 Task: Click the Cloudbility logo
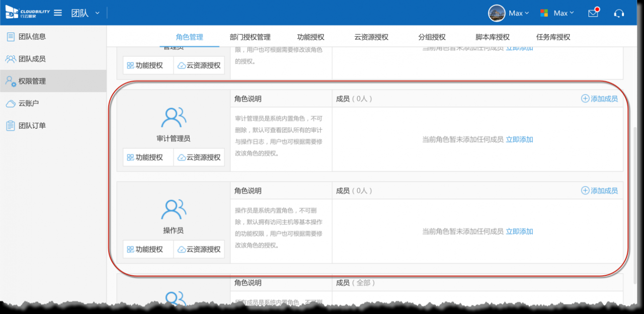tap(27, 12)
